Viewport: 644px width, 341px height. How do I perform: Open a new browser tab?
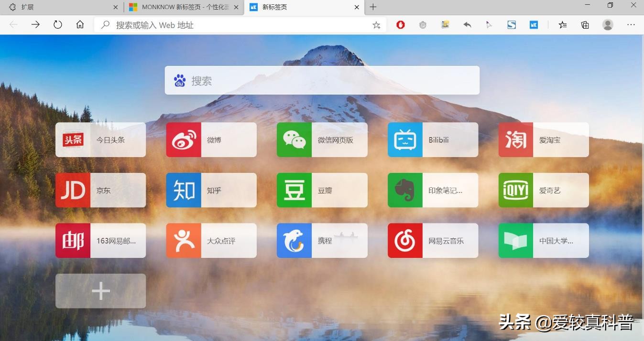tap(373, 7)
